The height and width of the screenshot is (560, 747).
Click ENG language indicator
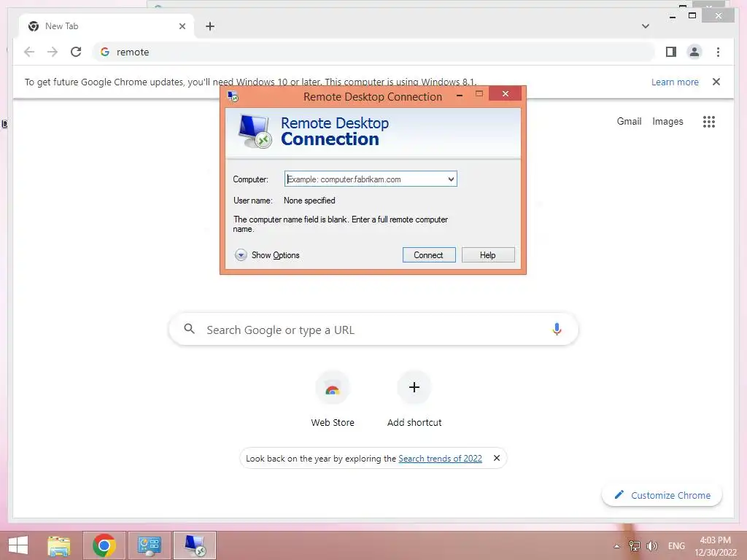coord(676,545)
